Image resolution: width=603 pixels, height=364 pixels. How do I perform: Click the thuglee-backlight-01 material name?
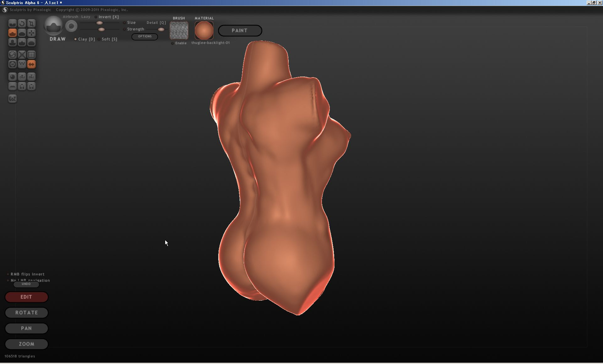tap(210, 43)
